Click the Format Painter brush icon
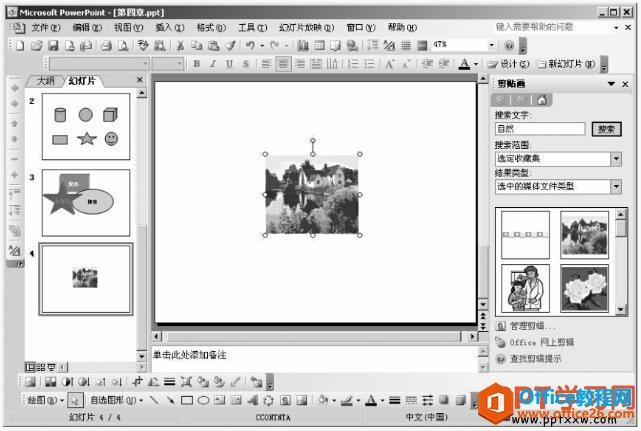Viewport: 641px width, 431px height. pyautogui.click(x=230, y=45)
